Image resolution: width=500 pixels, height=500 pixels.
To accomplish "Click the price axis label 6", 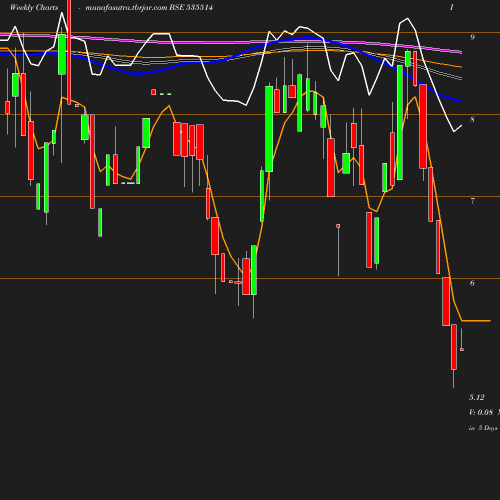I will 472,283.
